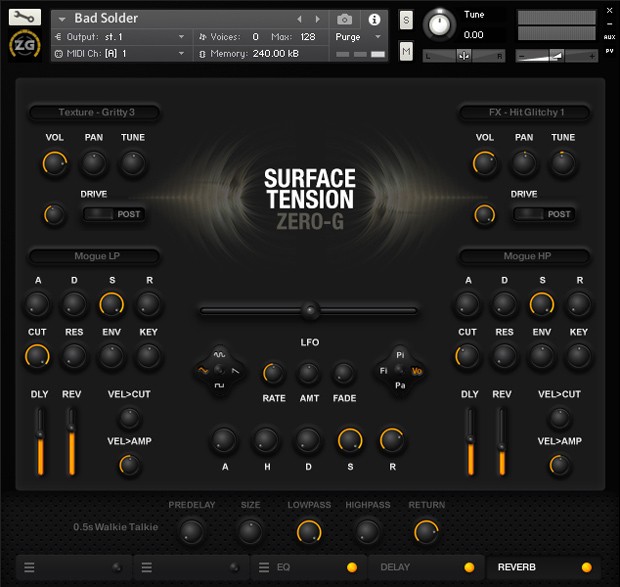Click the volume minus icon
Image resolution: width=620 pixels, height=587 pixels.
(522, 57)
